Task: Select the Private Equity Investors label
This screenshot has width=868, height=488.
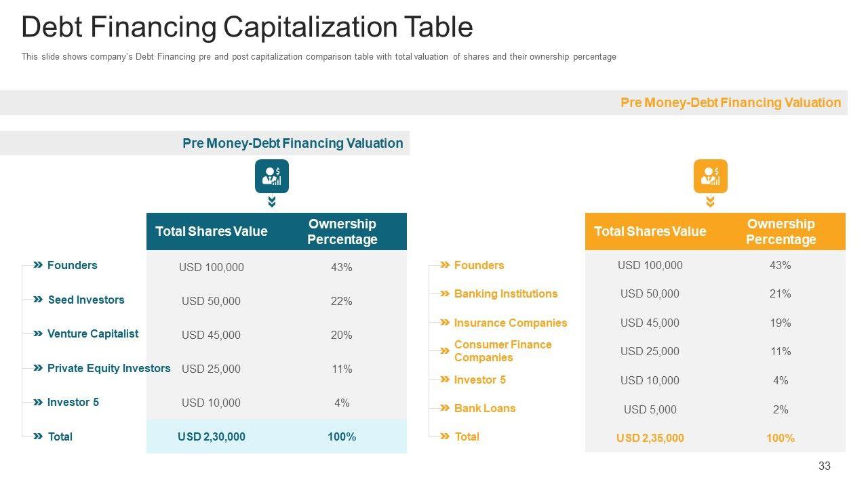Action: click(108, 368)
